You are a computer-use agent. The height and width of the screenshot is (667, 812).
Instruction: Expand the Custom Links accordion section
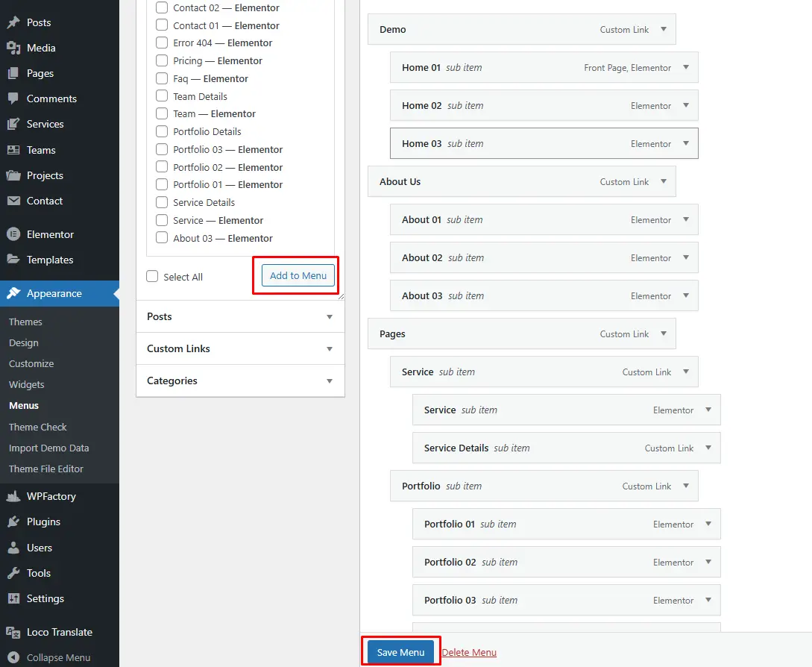240,348
